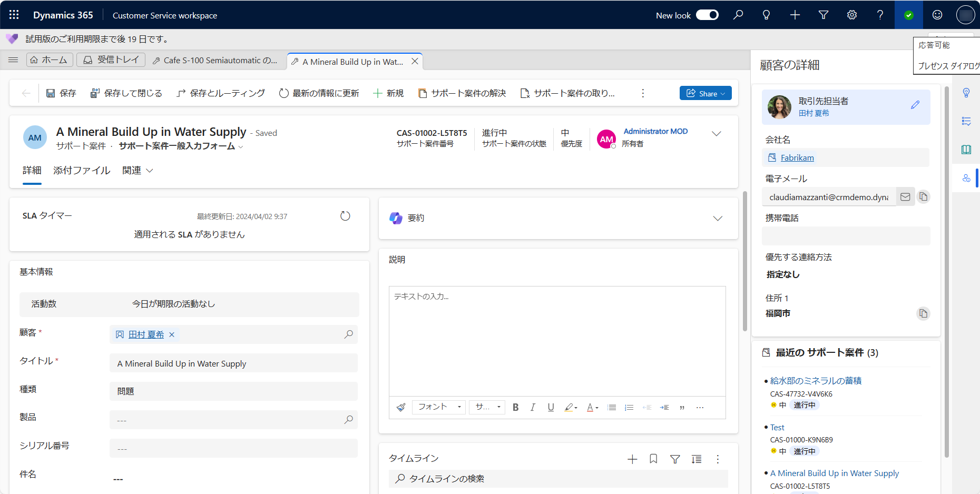The width and height of the screenshot is (980, 494).
Task: Expand the 要約 summary section chevron
Action: (x=718, y=219)
